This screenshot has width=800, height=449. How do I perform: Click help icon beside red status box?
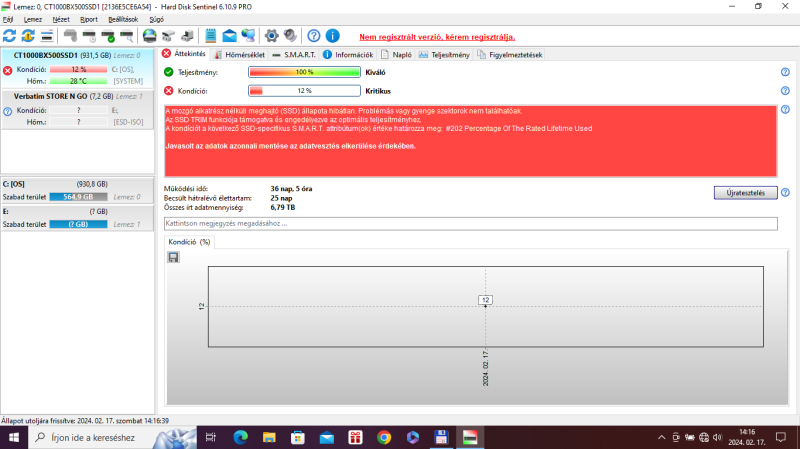click(785, 109)
